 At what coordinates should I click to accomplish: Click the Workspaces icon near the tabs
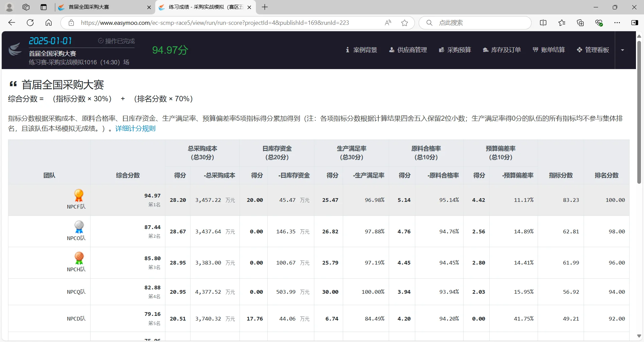26,7
